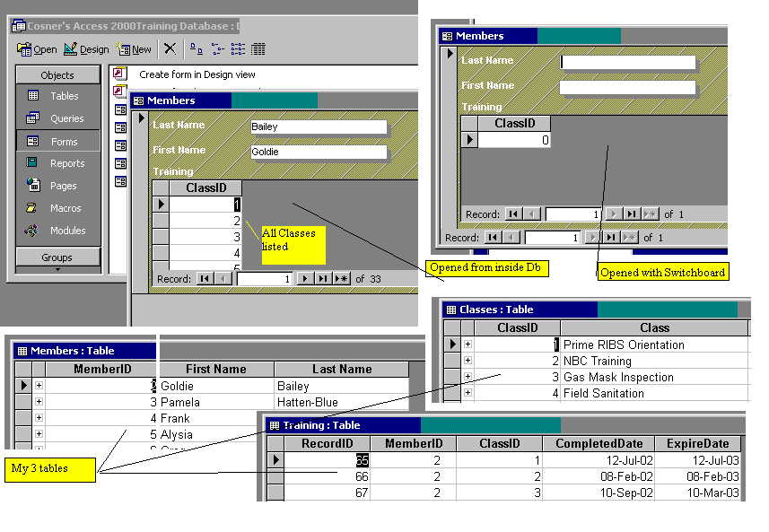Click the form icon in blank Members title bar
The height and width of the screenshot is (532, 769).
coord(447,36)
